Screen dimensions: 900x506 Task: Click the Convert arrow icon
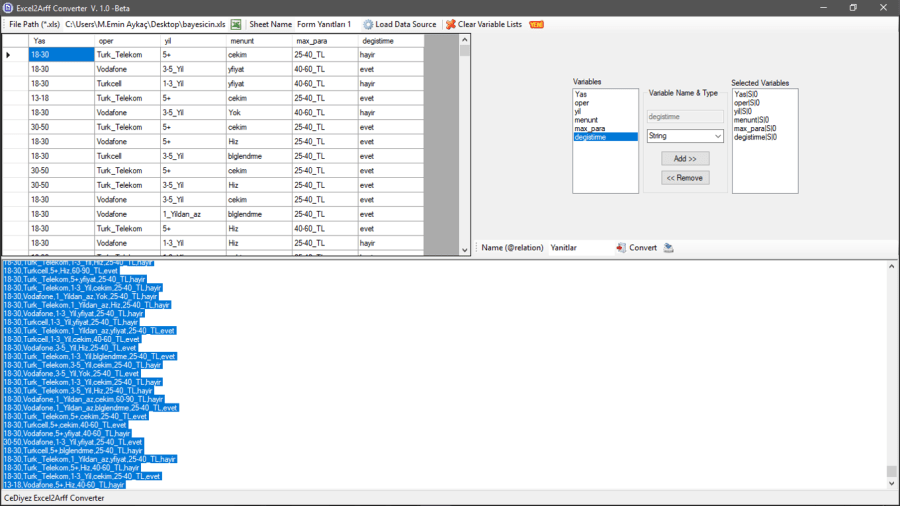620,248
